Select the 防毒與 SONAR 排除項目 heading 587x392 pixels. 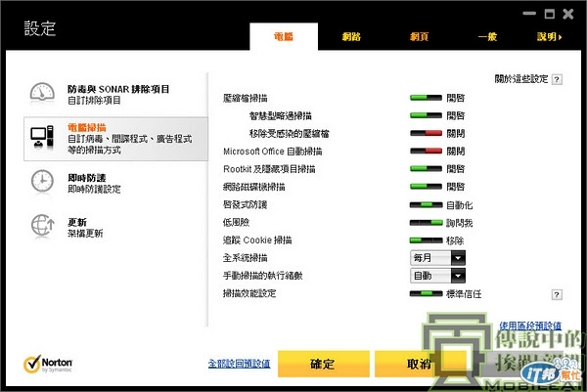coord(118,89)
